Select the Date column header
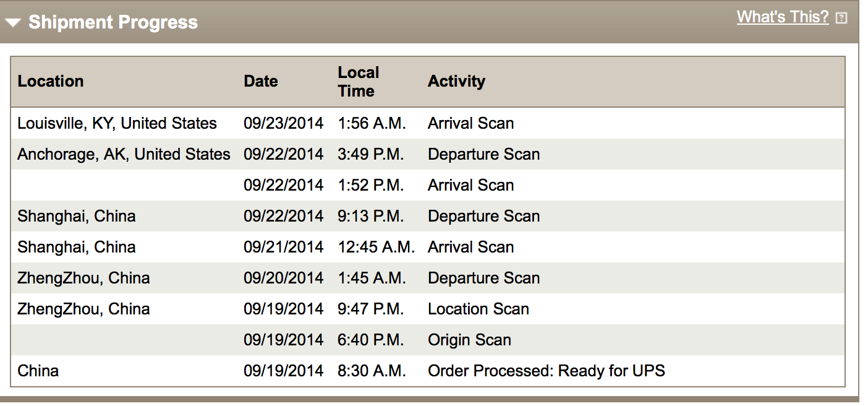The height and width of the screenshot is (406, 868). pyautogui.click(x=261, y=81)
